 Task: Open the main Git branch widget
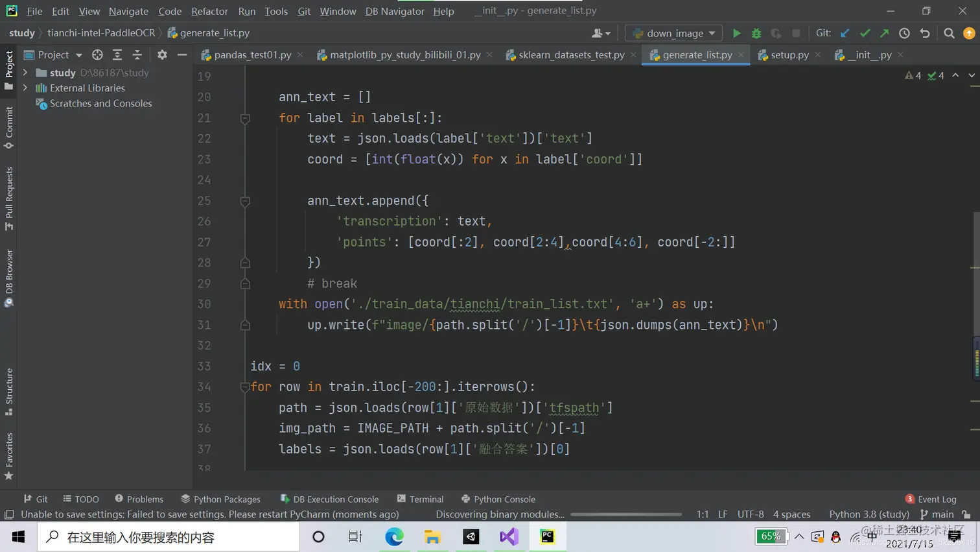coord(937,514)
